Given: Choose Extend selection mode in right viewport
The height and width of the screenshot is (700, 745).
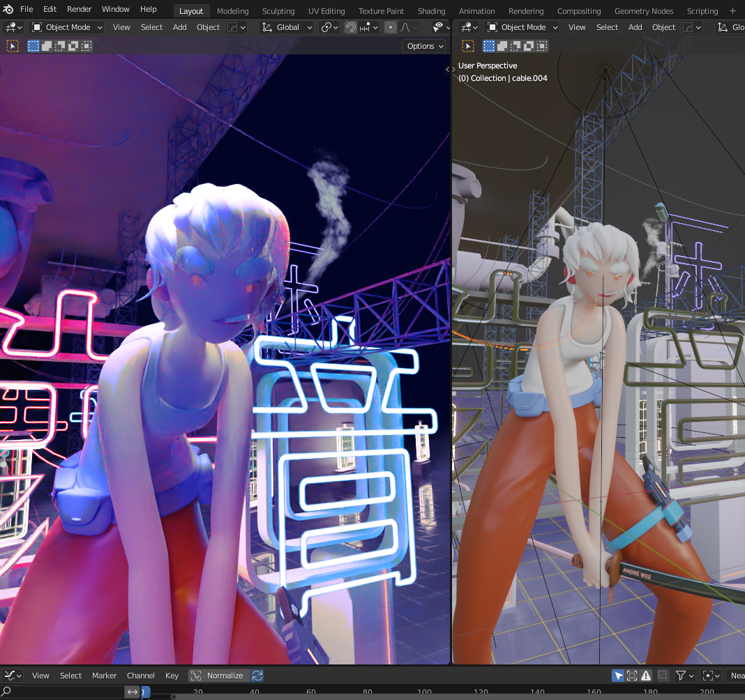Looking at the screenshot, I should (x=502, y=46).
